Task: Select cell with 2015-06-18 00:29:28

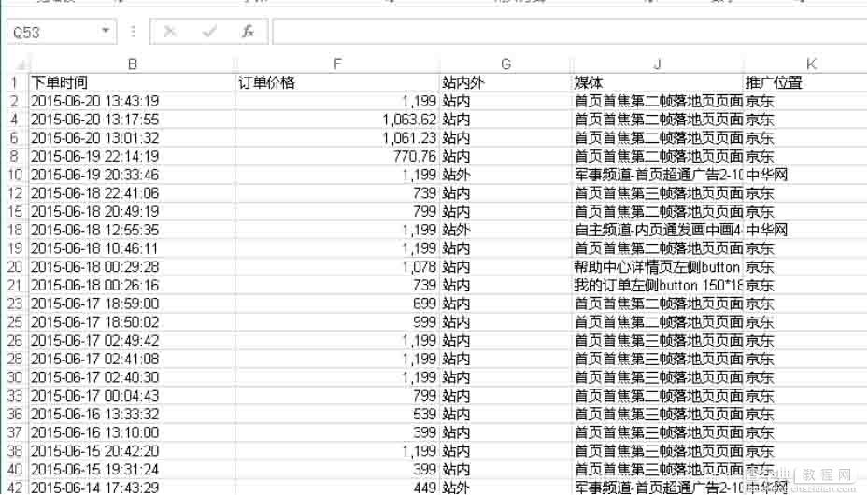Action: coord(133,266)
